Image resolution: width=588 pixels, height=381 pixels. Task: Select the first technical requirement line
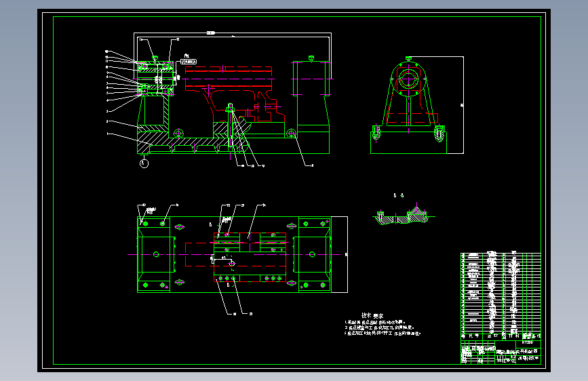click(x=375, y=322)
